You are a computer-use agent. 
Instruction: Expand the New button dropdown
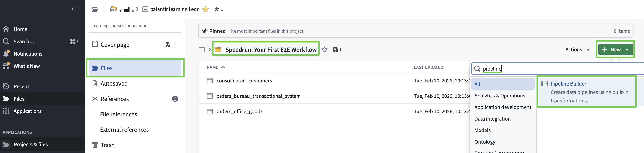pyautogui.click(x=627, y=50)
